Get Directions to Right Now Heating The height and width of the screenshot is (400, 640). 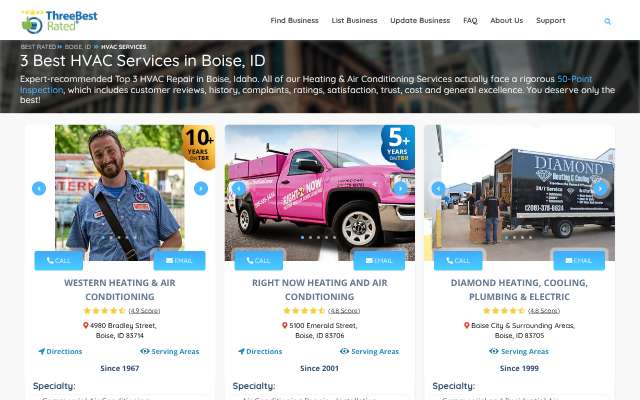coord(260,351)
